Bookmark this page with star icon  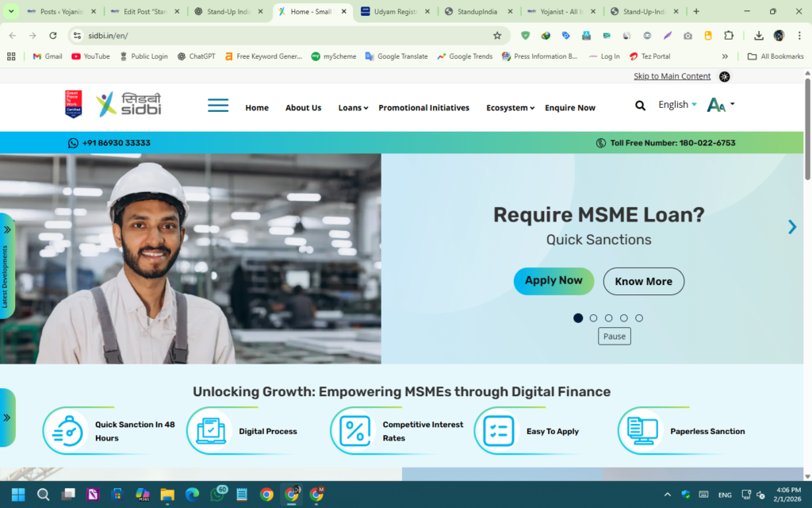pyautogui.click(x=497, y=36)
